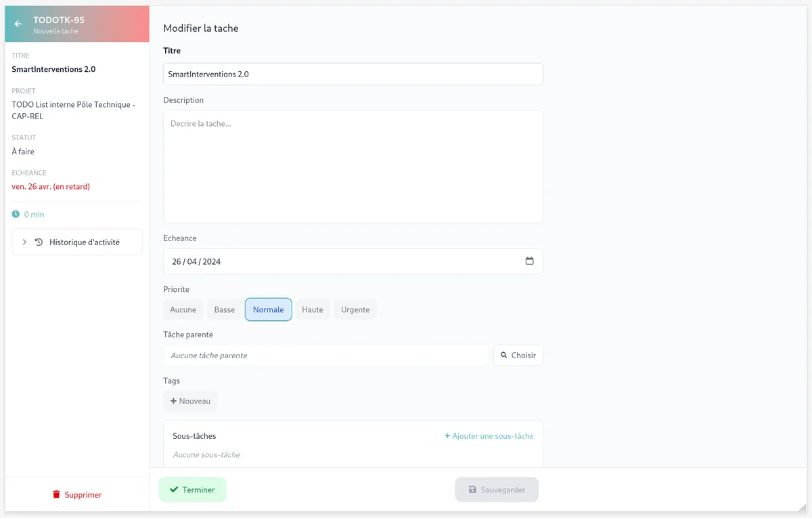Set priority to Aucune
Screen dimensions: 812x518
click(183, 309)
